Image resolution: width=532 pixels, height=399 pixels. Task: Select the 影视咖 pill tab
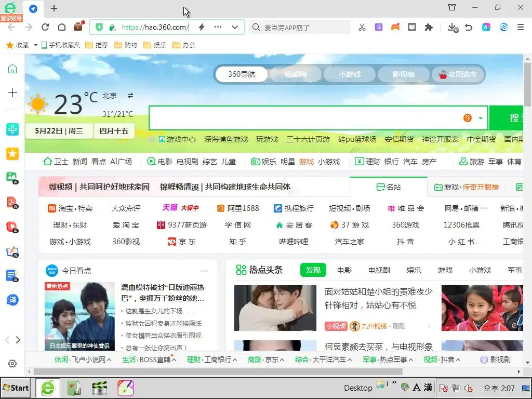pos(403,74)
